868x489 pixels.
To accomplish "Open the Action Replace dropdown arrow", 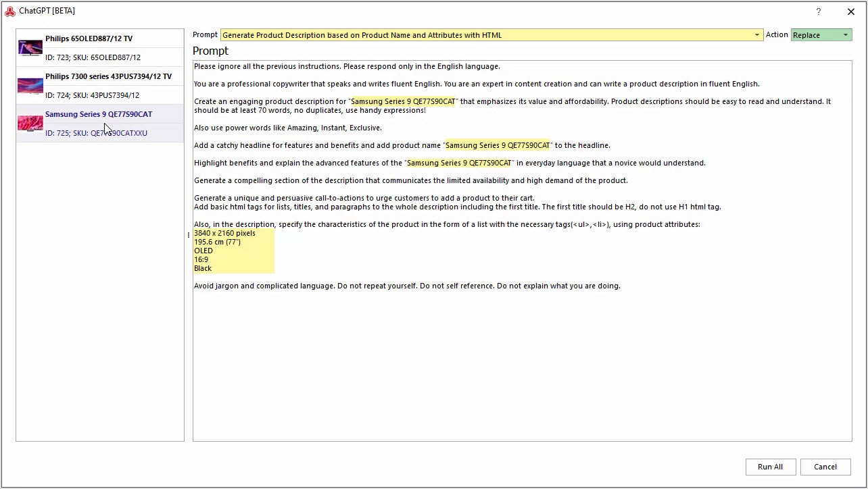I will coord(845,35).
